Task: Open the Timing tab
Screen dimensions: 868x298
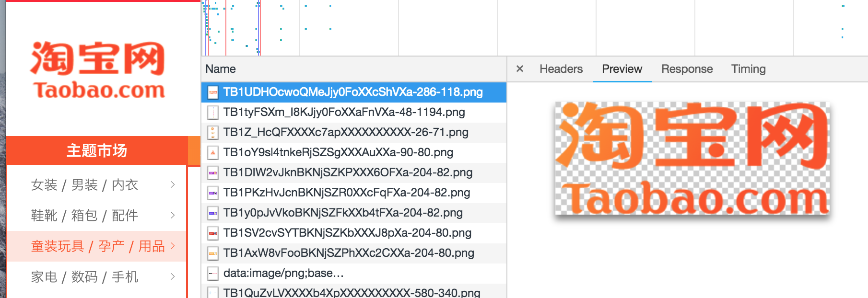Action: 748,69
